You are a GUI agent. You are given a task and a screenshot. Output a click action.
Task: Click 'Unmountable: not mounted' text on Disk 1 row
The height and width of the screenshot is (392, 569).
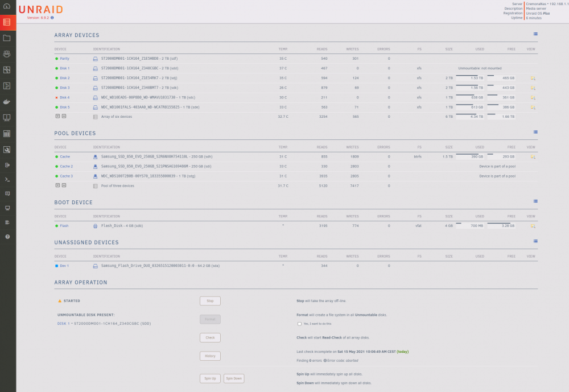click(x=480, y=68)
